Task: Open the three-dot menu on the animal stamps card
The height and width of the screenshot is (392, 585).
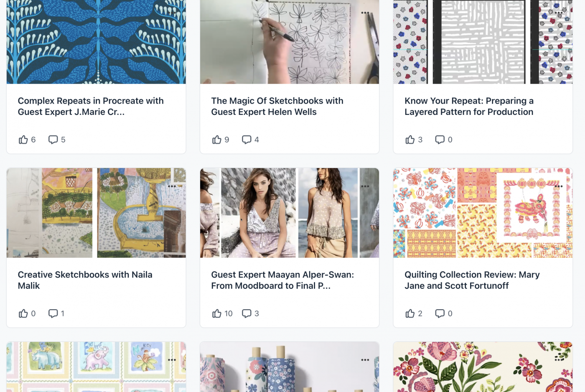Action: coord(173,359)
